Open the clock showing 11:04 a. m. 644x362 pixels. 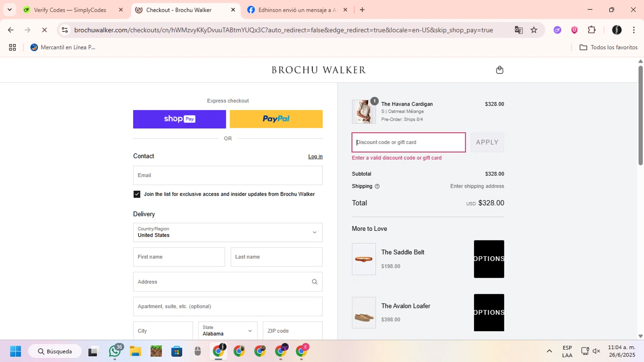click(621, 351)
